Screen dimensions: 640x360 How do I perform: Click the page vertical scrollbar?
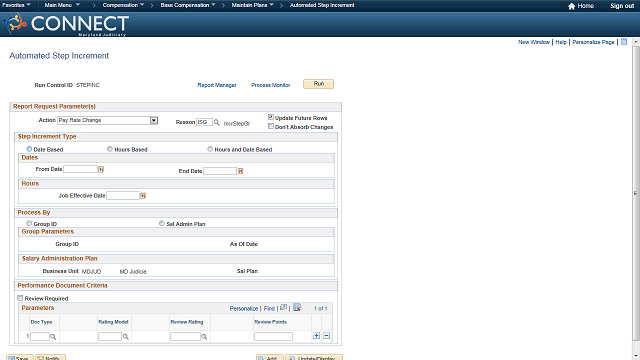(x=636, y=193)
